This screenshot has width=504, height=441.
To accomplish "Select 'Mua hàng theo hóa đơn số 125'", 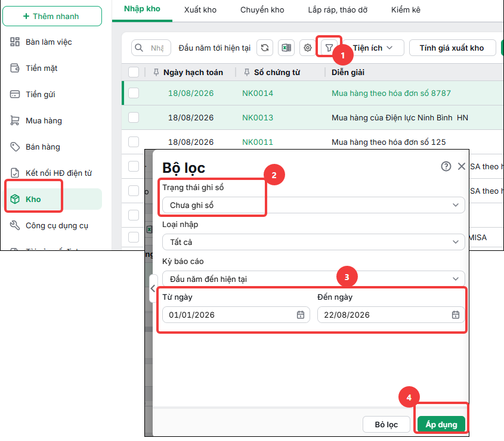I will (389, 142).
